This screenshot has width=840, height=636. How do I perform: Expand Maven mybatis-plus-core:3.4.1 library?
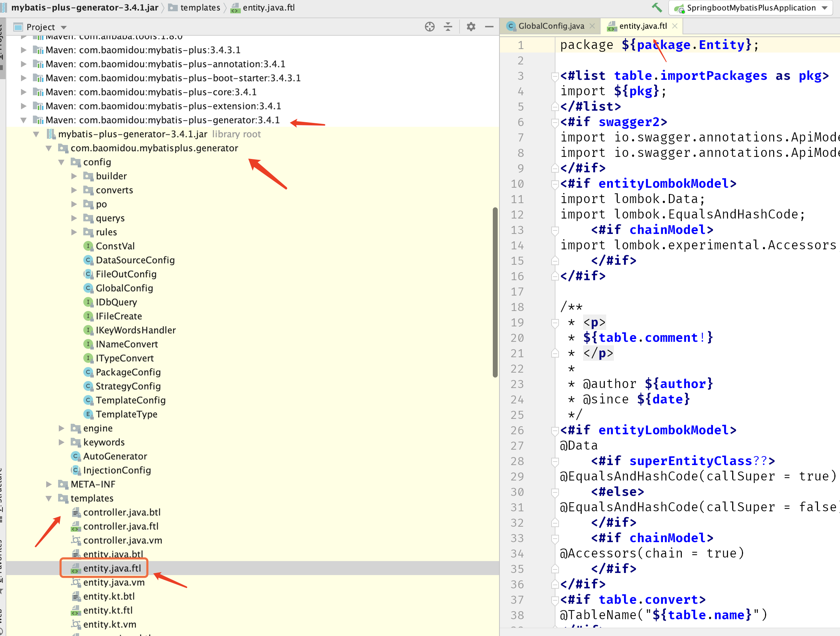[x=23, y=92]
